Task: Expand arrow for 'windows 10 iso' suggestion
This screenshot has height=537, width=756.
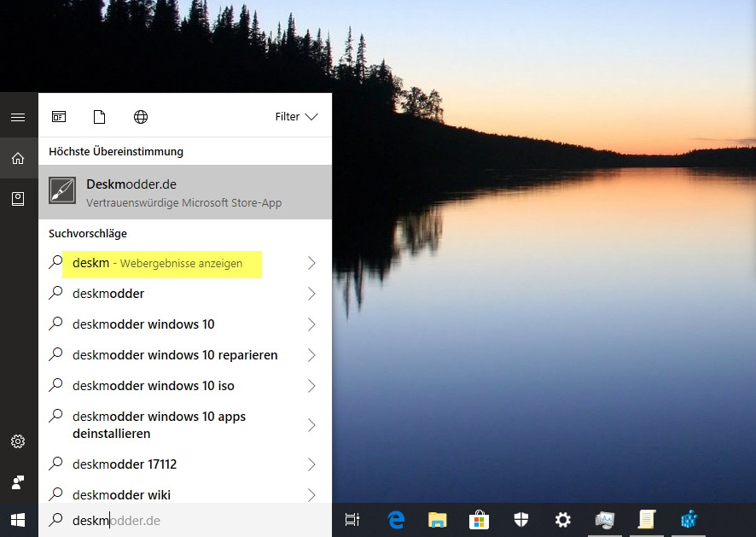Action: pyautogui.click(x=311, y=386)
